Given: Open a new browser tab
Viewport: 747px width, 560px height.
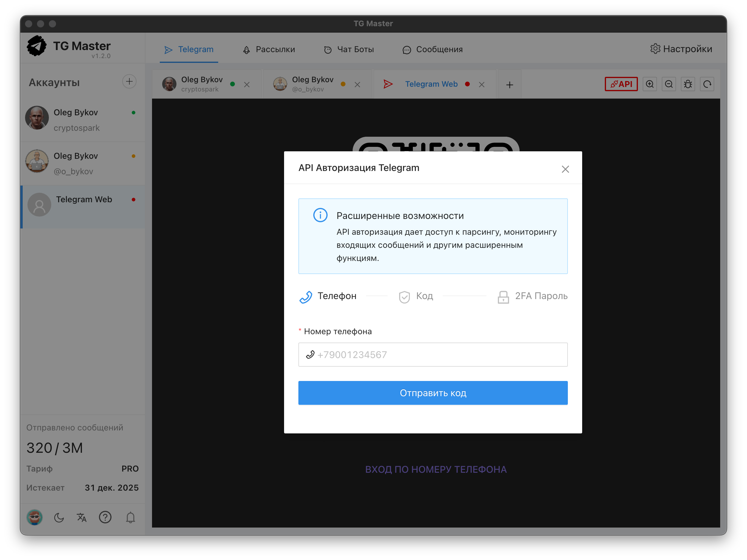Looking at the screenshot, I should coord(509,85).
